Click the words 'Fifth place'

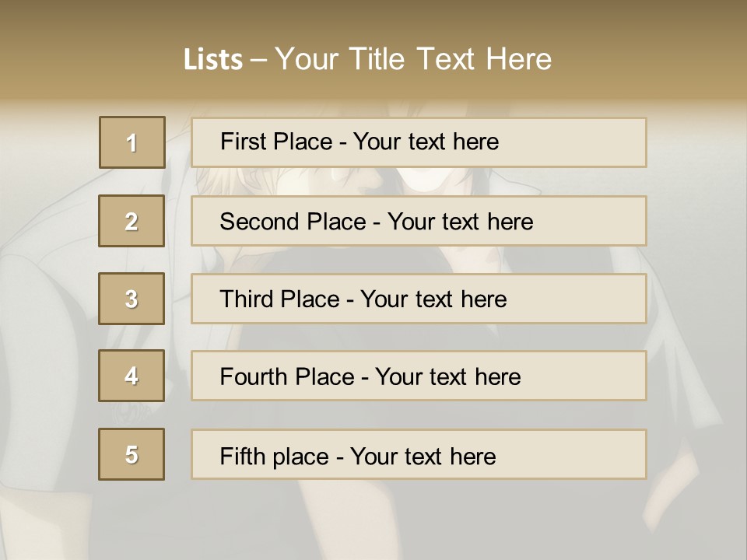pos(275,457)
